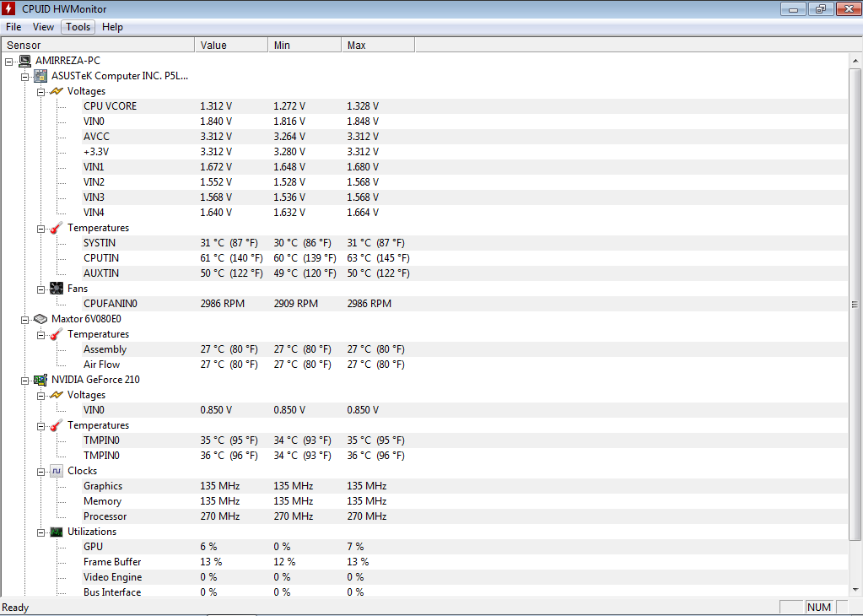Click the ASUSTeK Temperatures thermometer icon
The image size is (863, 616).
pos(57,228)
